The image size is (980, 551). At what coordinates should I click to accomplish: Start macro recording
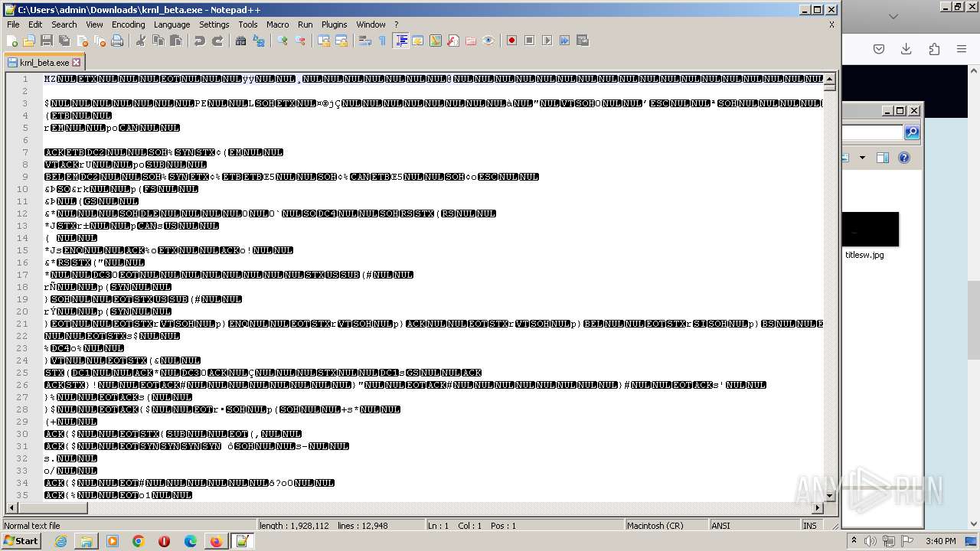pos(512,41)
